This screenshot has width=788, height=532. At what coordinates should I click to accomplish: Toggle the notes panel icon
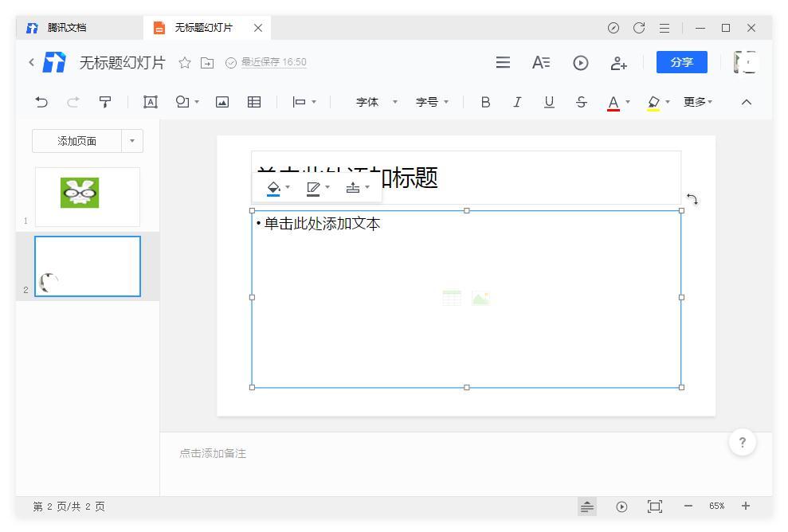(586, 507)
